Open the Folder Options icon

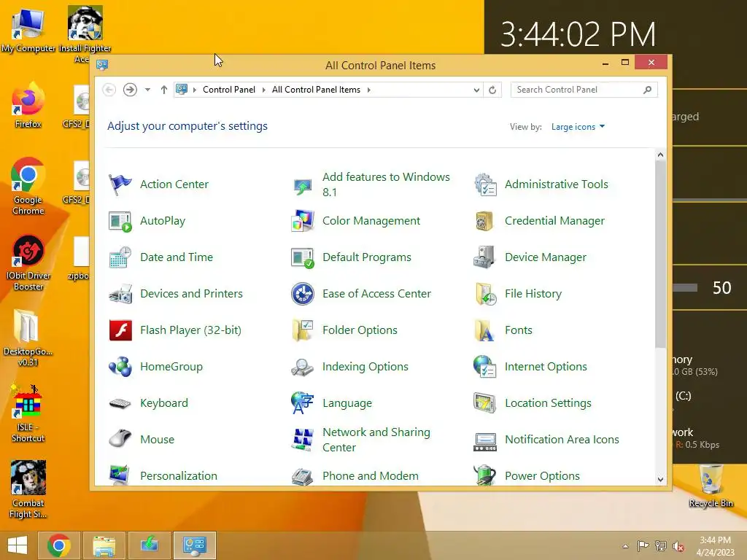(303, 330)
